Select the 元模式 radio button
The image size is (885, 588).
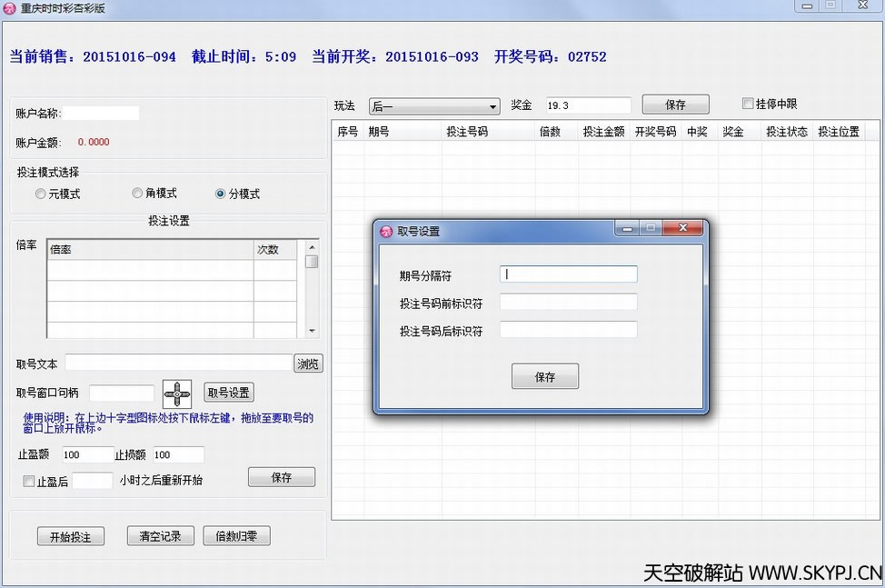pyautogui.click(x=40, y=194)
